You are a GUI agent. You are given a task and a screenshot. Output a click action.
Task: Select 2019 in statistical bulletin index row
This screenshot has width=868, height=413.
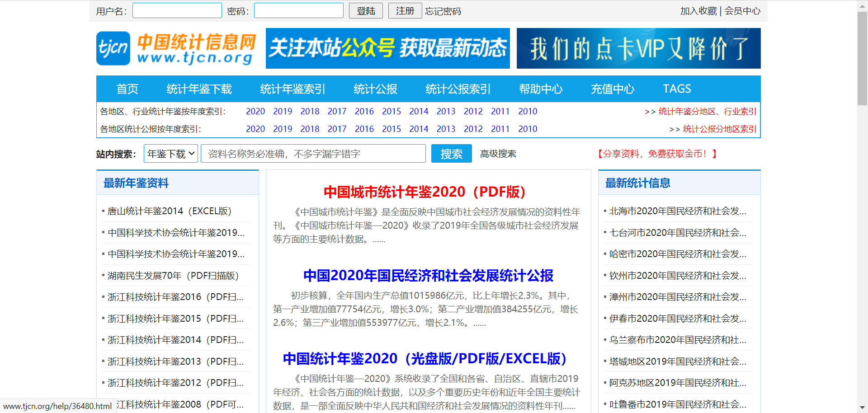283,129
